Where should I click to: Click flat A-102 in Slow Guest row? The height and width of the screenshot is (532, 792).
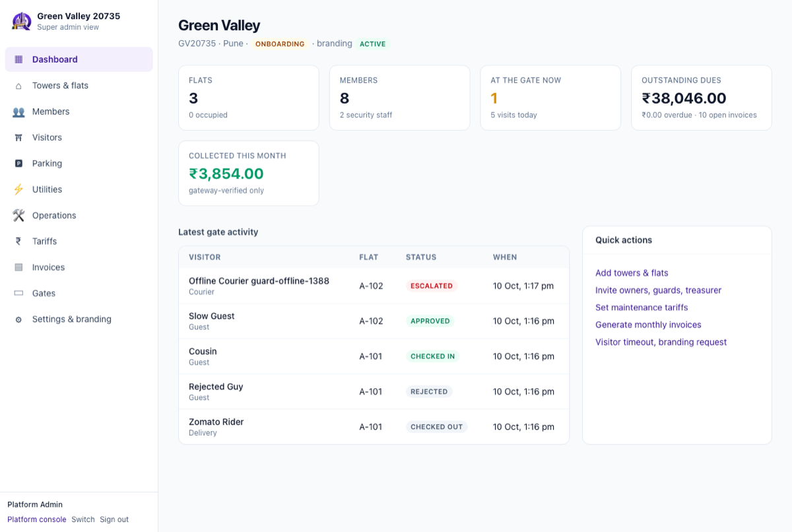(x=371, y=321)
